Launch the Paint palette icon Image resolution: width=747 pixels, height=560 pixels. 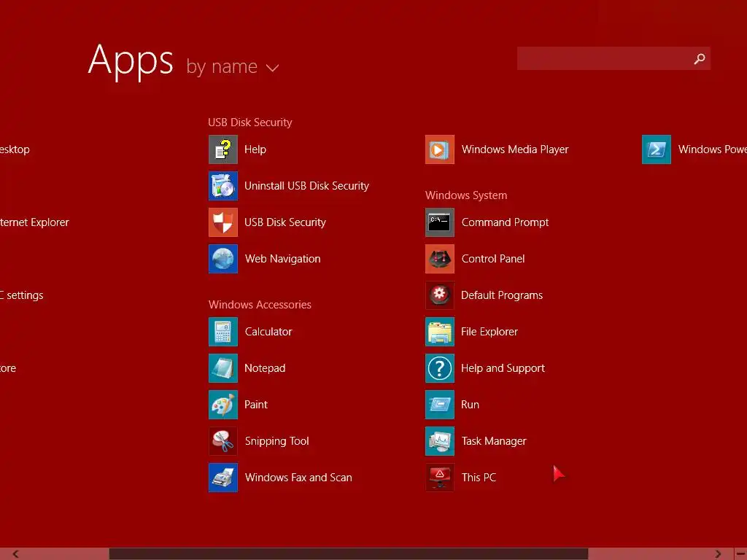tap(223, 405)
